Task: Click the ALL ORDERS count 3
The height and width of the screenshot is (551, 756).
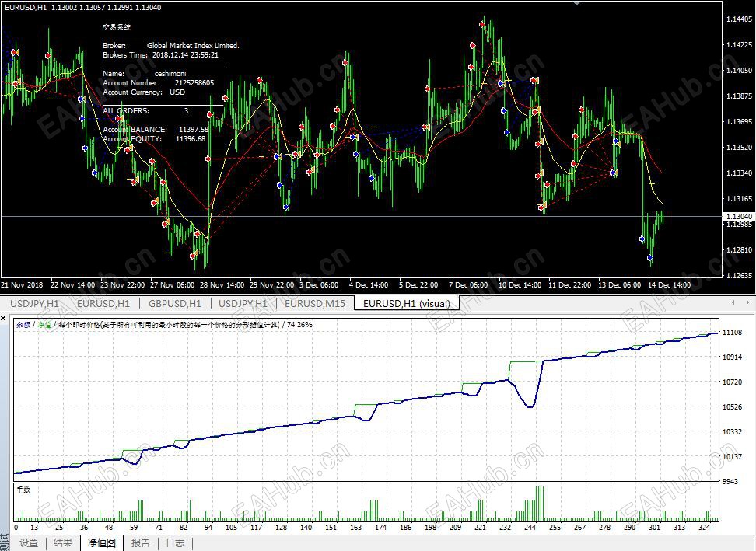Action: pos(186,111)
